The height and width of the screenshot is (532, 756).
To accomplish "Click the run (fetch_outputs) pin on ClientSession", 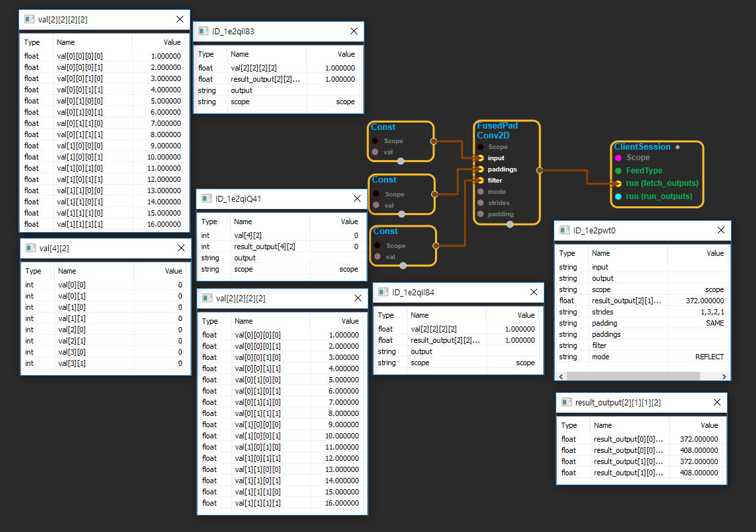I will point(618,183).
